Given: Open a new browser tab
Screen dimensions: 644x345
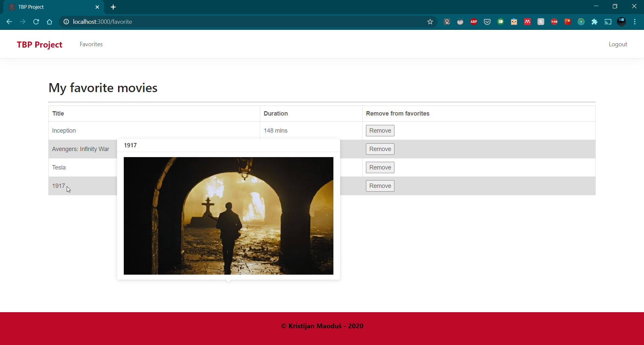Looking at the screenshot, I should click(x=113, y=7).
